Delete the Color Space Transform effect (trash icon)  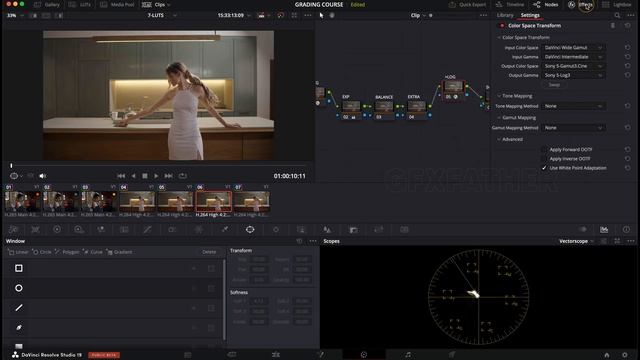point(613,26)
